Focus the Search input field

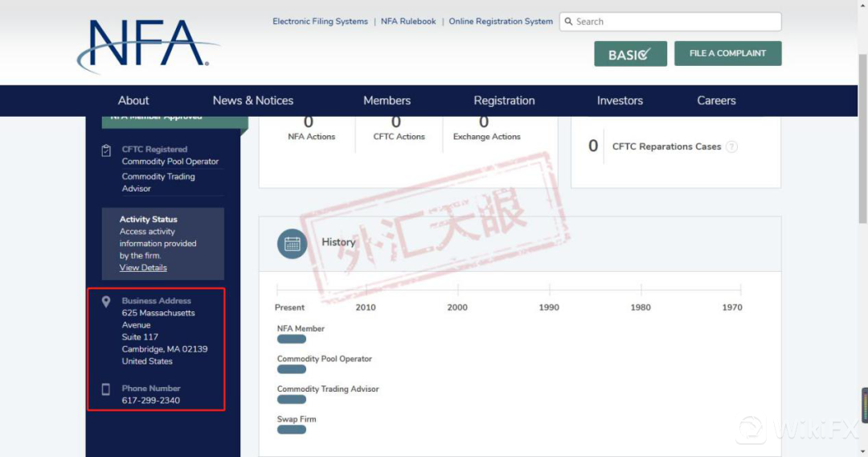point(670,22)
